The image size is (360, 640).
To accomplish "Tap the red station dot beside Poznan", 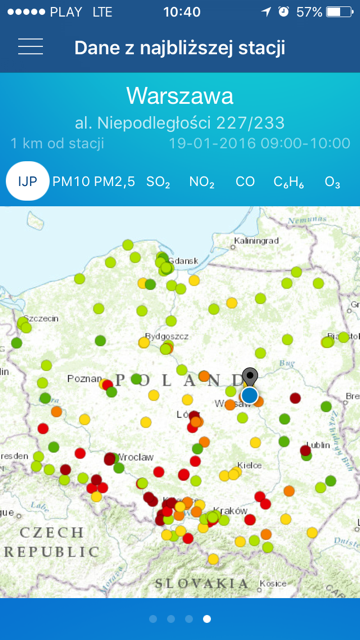I will pyautogui.click(x=107, y=385).
